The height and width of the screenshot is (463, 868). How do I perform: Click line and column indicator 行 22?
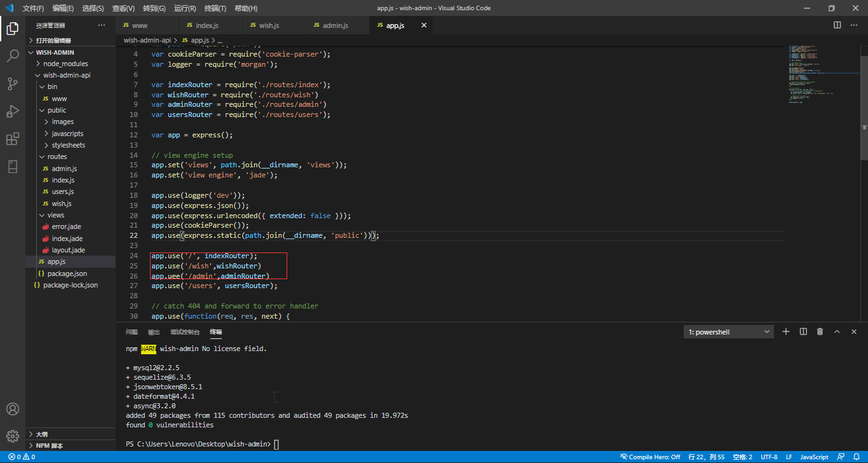707,457
